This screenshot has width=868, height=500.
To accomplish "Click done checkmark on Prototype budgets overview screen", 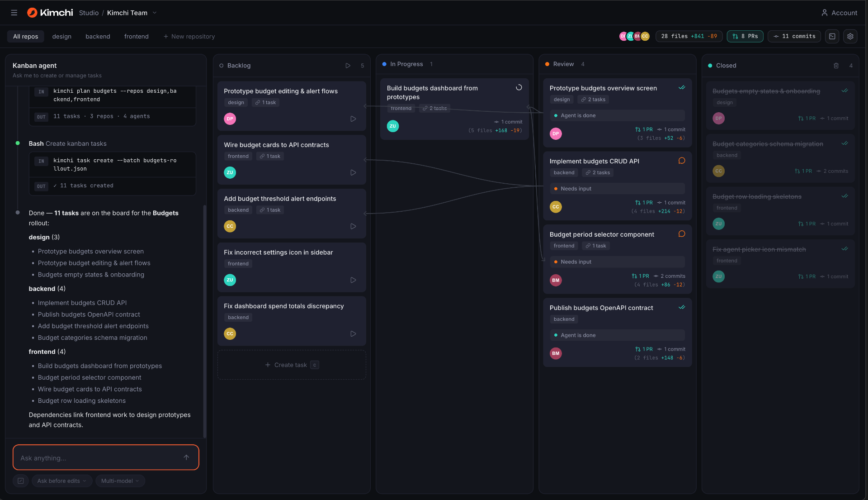I will [x=682, y=88].
